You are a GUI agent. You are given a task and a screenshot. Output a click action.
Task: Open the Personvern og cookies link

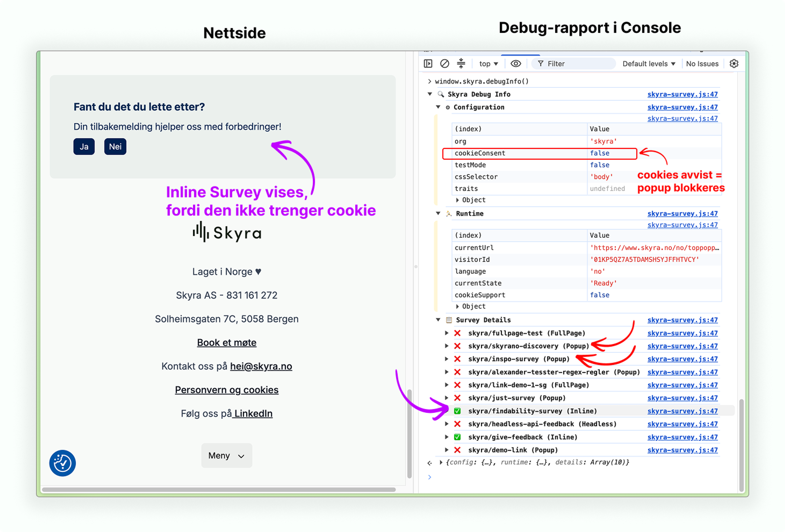(227, 390)
